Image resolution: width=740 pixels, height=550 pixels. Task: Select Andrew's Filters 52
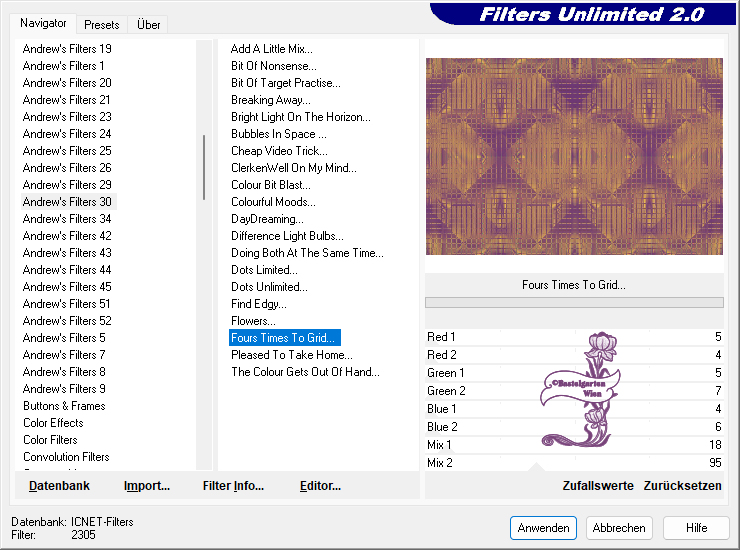[67, 321]
